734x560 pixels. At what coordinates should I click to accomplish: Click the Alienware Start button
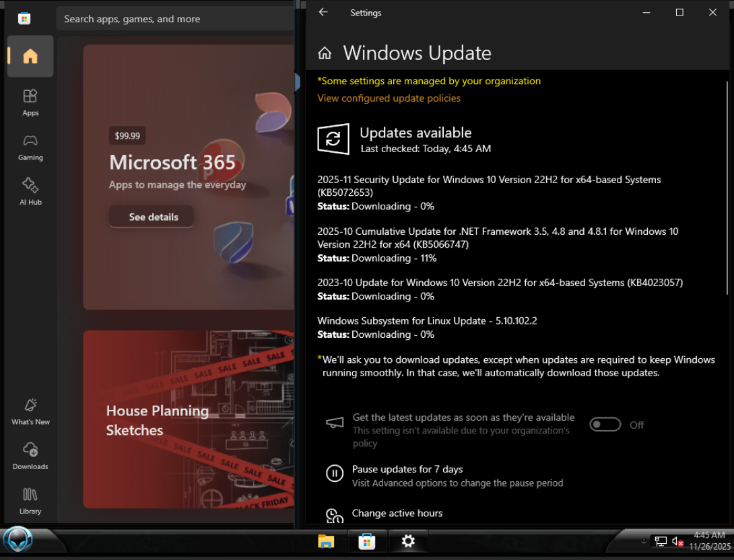(x=18, y=540)
